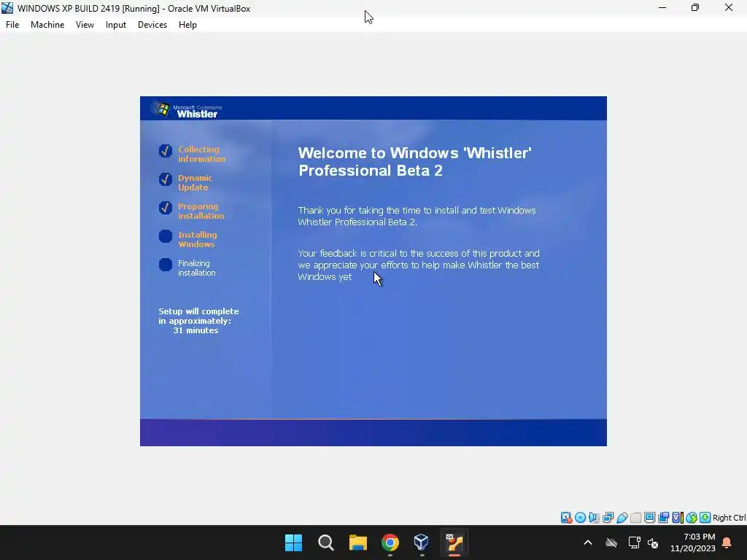Click the 'Installing Windows' step text
The image size is (747, 560).
[197, 239]
